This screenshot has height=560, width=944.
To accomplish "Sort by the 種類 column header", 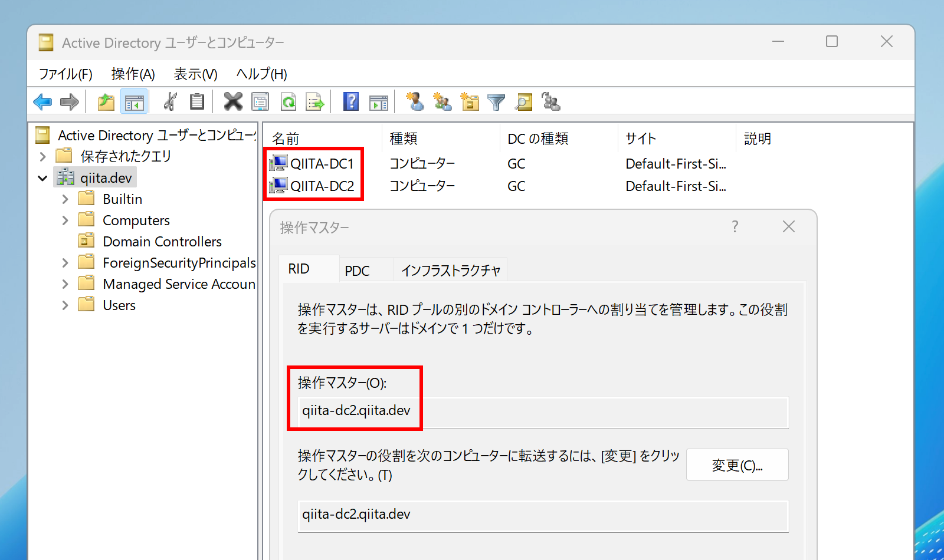I will (x=441, y=139).
